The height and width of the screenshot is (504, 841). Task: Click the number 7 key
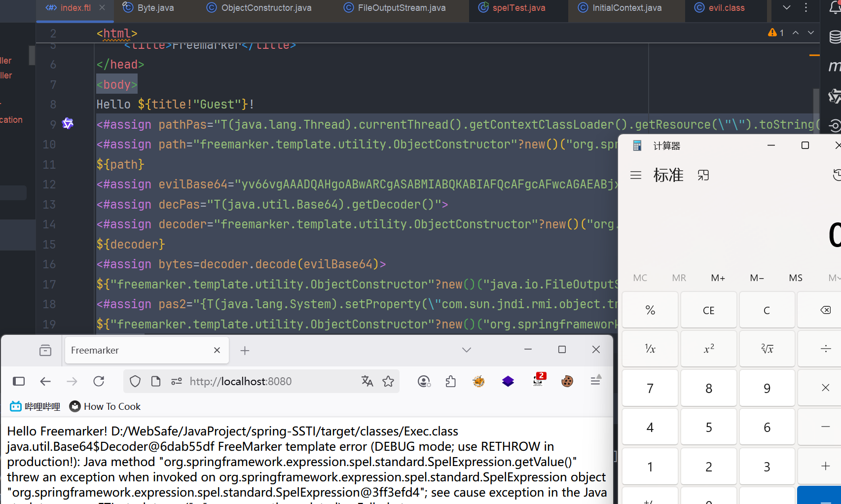[650, 388]
